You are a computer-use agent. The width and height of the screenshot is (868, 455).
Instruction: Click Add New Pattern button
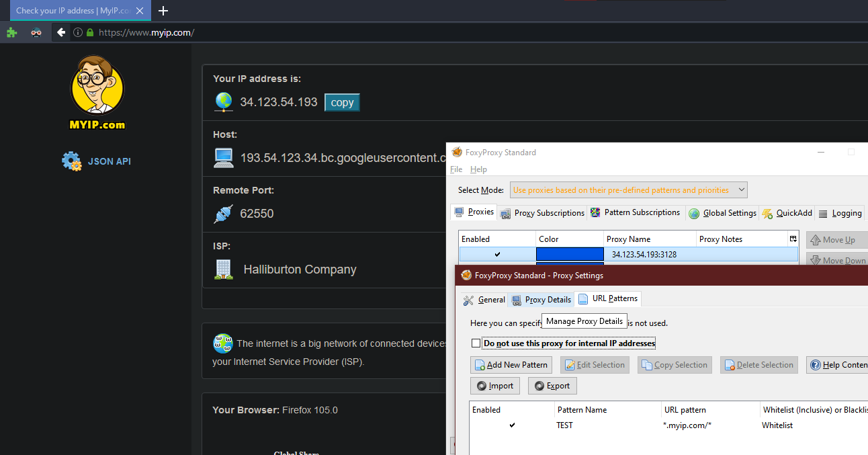click(x=511, y=365)
